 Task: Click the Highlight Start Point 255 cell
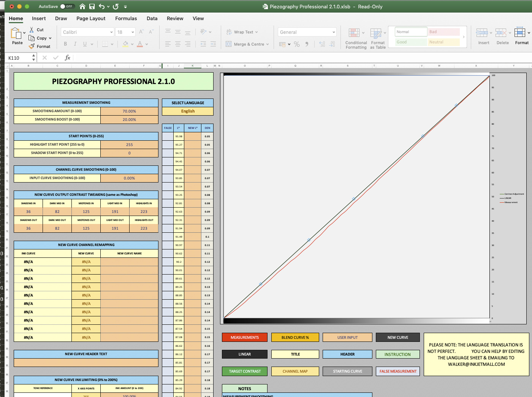pyautogui.click(x=129, y=145)
